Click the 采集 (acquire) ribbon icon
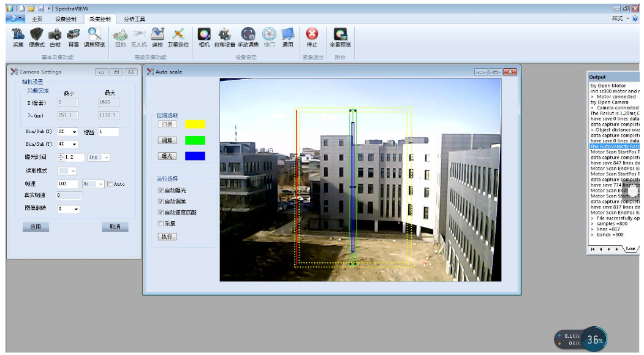644x355 pixels. click(18, 36)
